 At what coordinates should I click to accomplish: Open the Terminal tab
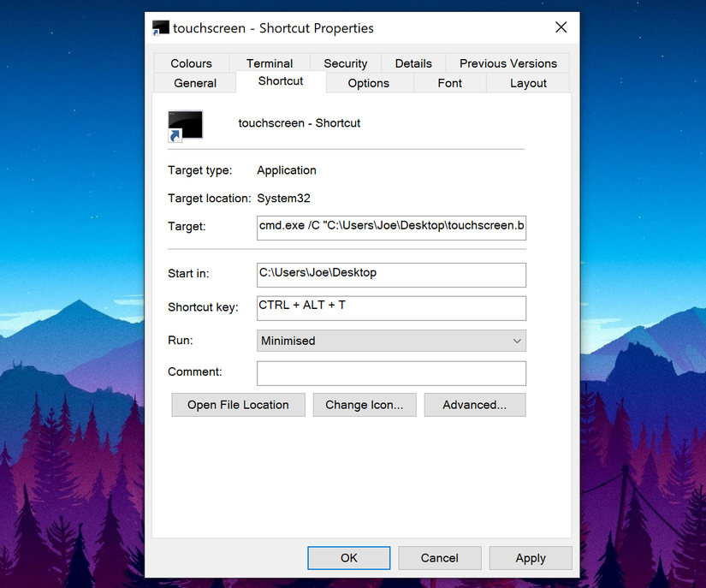(x=270, y=63)
